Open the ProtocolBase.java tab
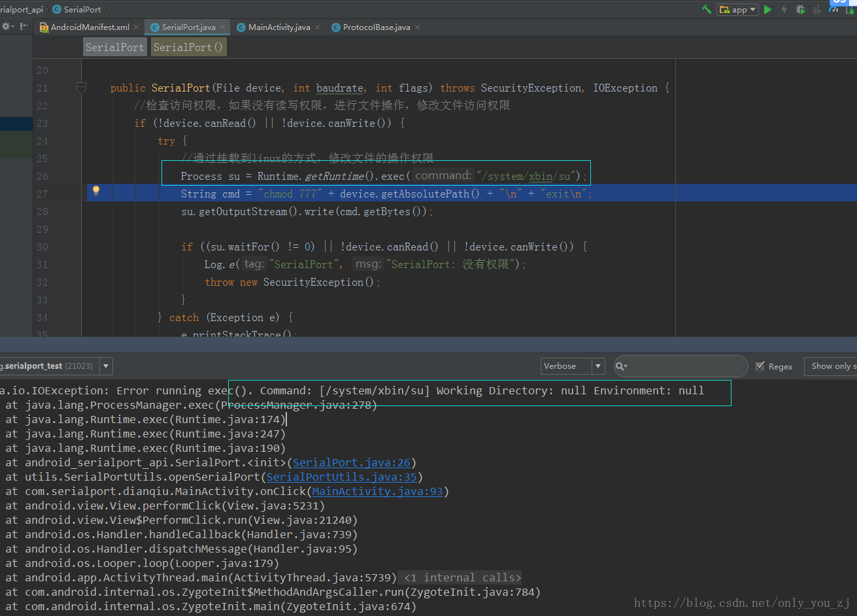Image resolution: width=857 pixels, height=616 pixels. point(377,27)
